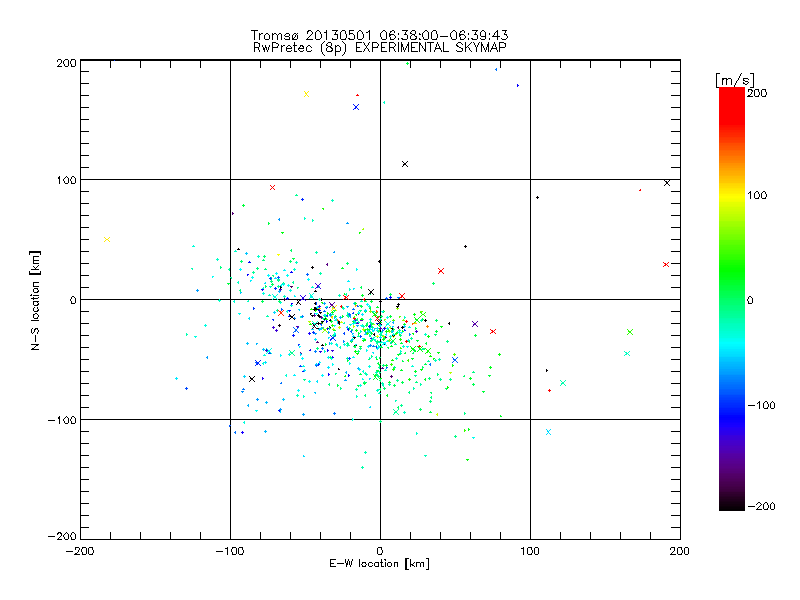Click the y-axis tick label '-100'
The width and height of the screenshot is (800, 600).
pos(62,420)
